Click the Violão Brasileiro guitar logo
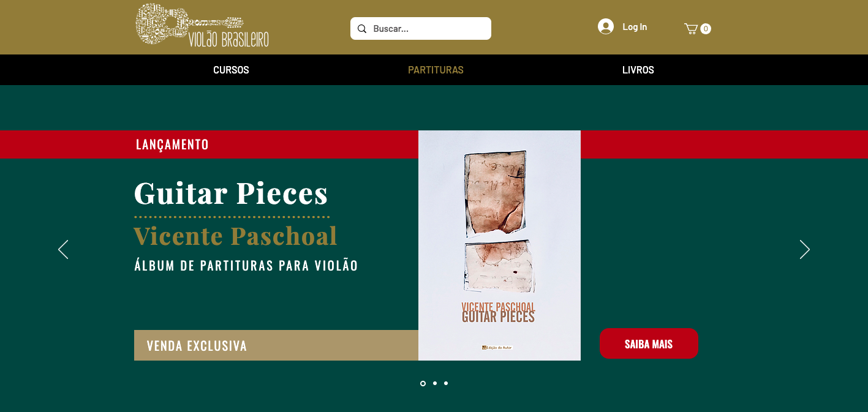Image resolution: width=868 pixels, height=412 pixels. pyautogui.click(x=202, y=25)
